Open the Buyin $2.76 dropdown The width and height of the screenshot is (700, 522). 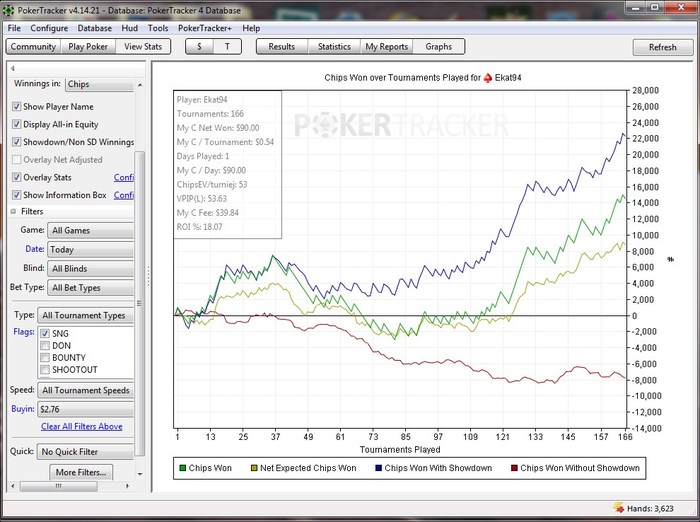85,409
